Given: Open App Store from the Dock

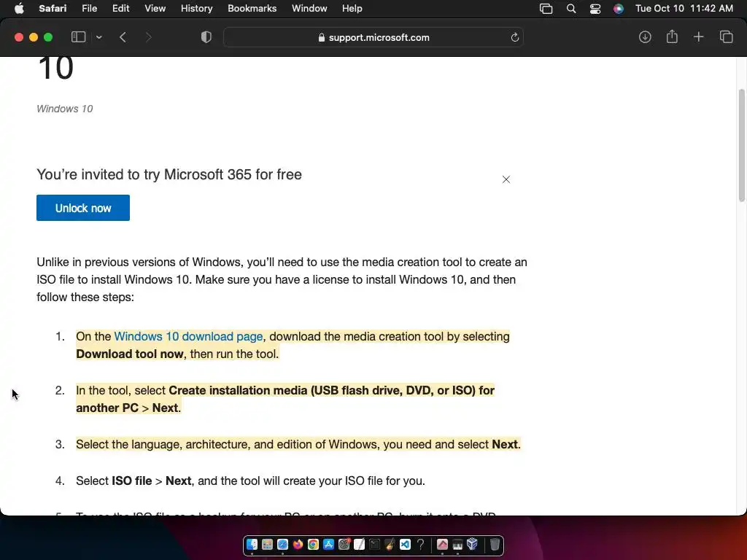Looking at the screenshot, I should pyautogui.click(x=328, y=544).
